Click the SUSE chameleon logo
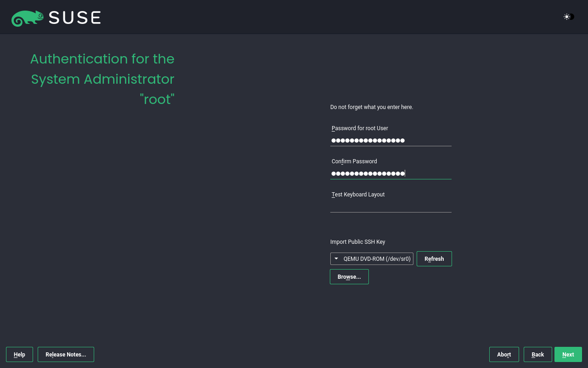Screen dimensions: 588x368 [28, 18]
